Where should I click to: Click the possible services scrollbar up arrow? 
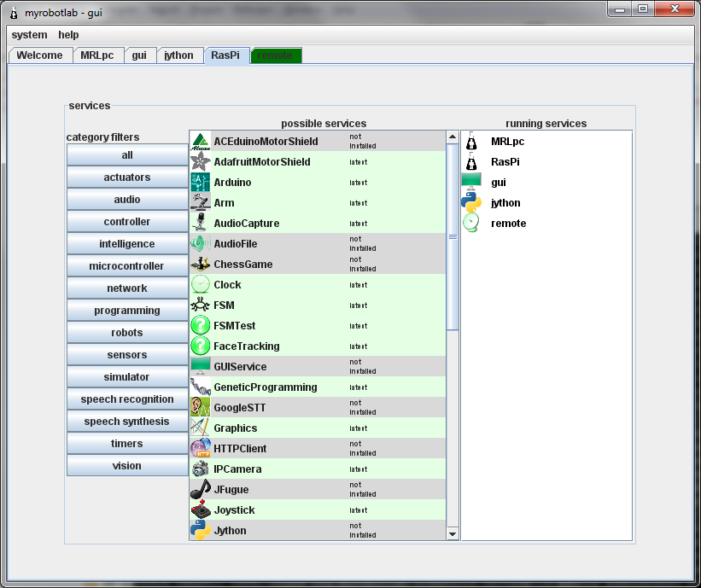point(453,137)
